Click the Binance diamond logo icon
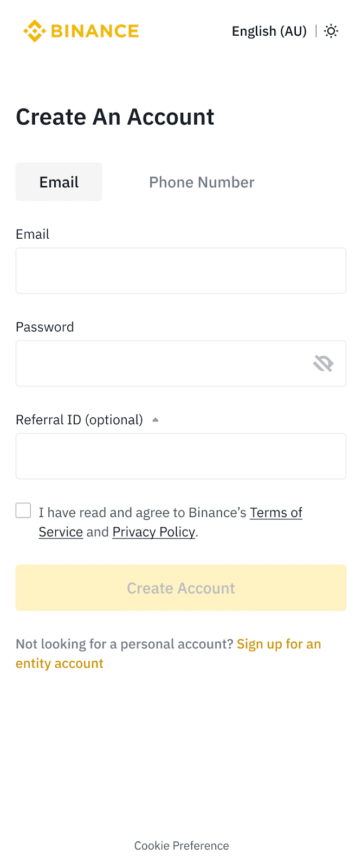The height and width of the screenshot is (868, 362). [x=34, y=31]
